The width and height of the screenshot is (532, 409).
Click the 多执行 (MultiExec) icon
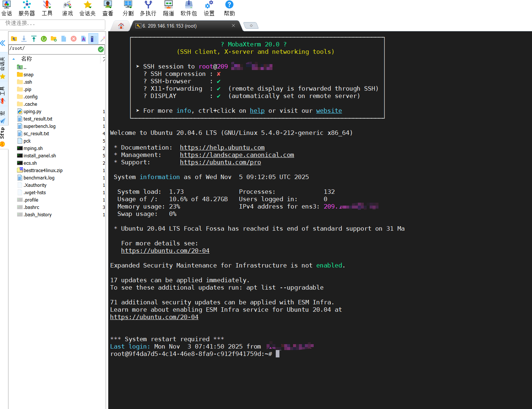pyautogui.click(x=148, y=8)
